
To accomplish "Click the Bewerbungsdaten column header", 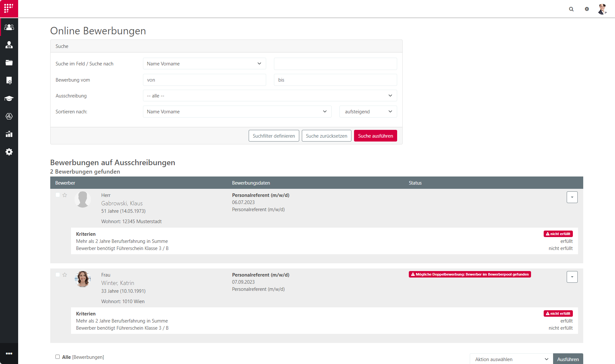I will [251, 183].
